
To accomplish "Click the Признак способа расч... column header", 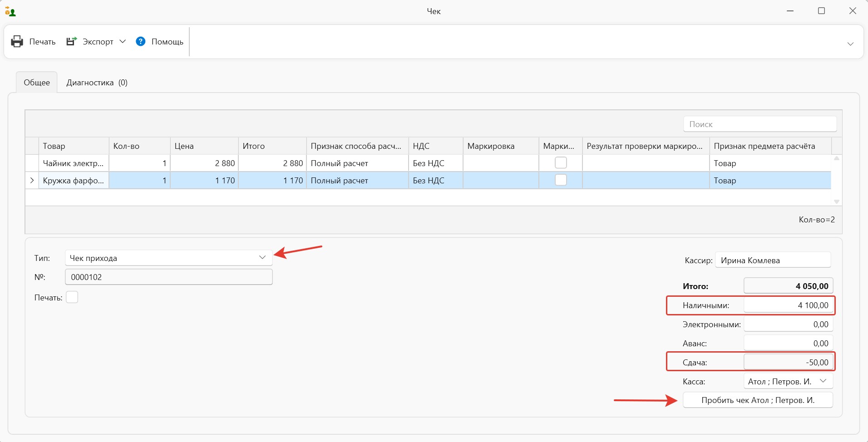I will [x=358, y=146].
